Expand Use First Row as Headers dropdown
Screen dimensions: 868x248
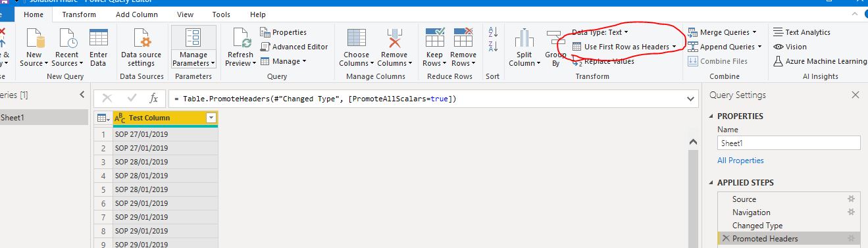pos(674,47)
